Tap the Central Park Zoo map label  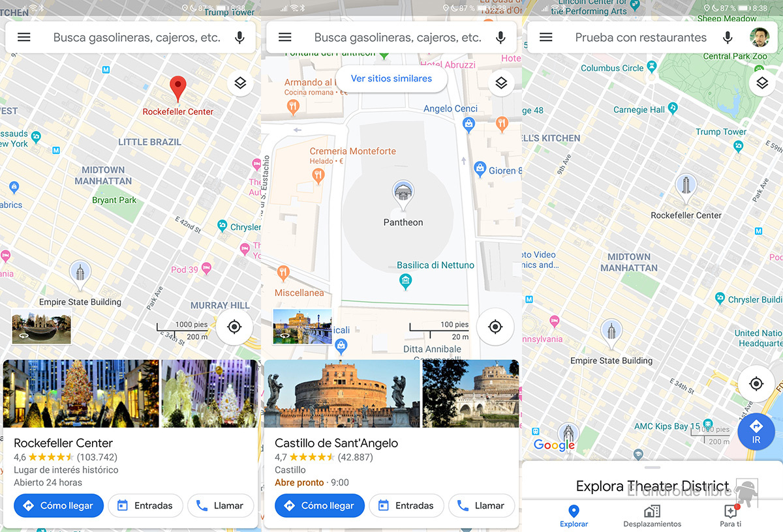click(735, 57)
